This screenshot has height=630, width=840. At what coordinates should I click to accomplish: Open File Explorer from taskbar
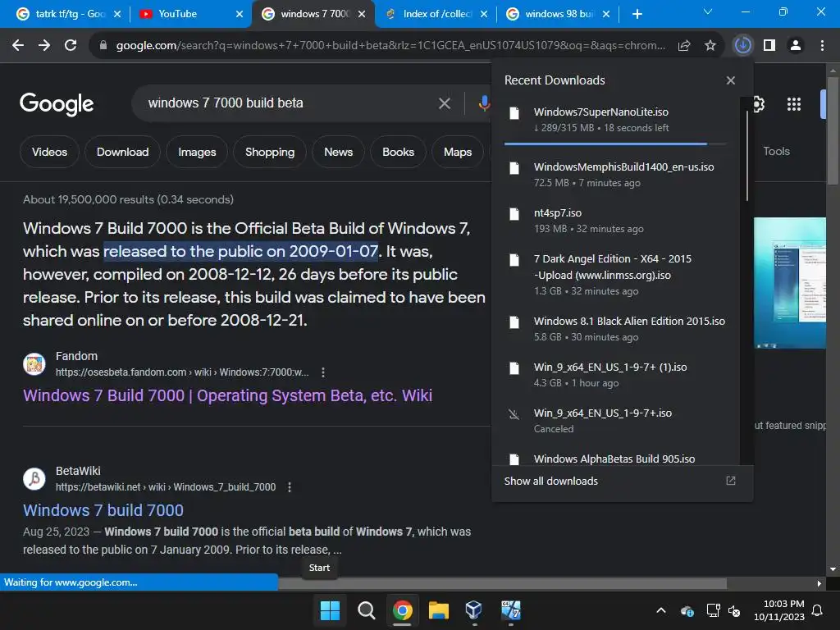(x=438, y=610)
